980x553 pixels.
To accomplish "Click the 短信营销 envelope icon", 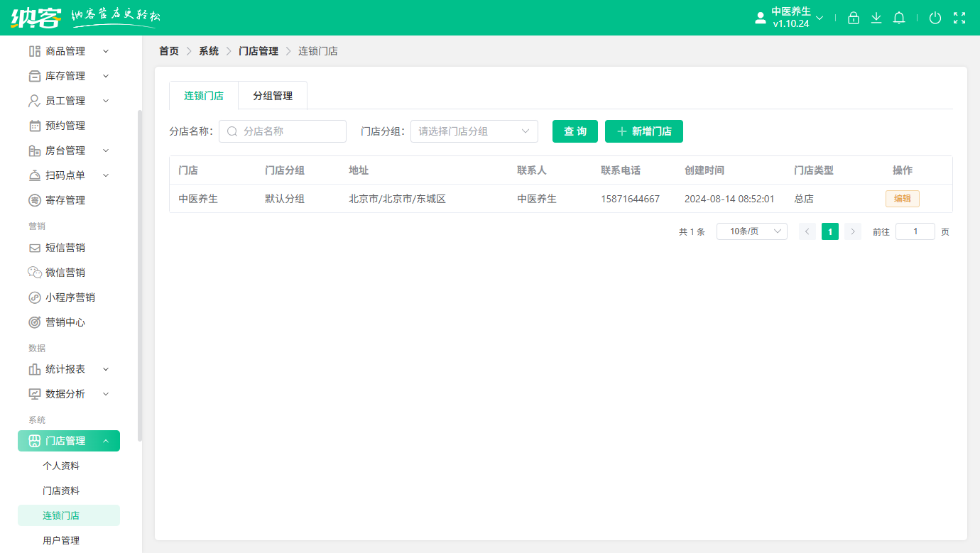I will (34, 248).
